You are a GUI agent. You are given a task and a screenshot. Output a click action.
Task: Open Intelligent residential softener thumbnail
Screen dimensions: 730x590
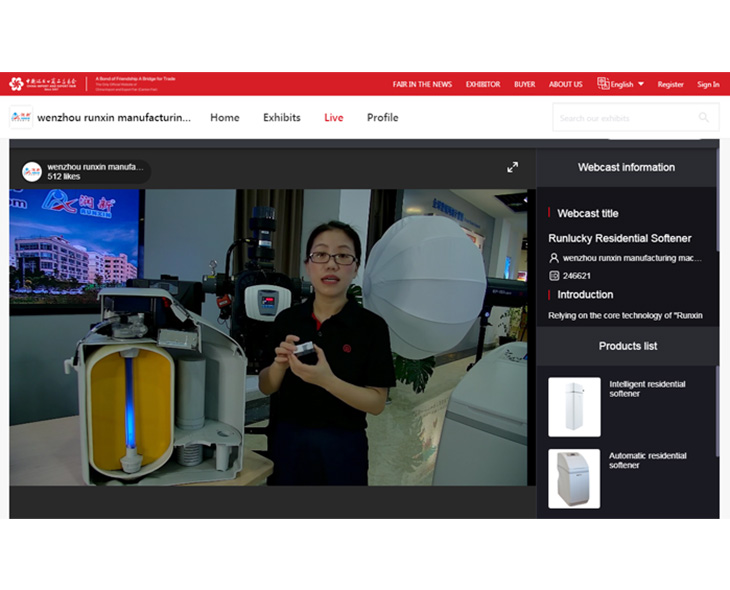click(574, 406)
